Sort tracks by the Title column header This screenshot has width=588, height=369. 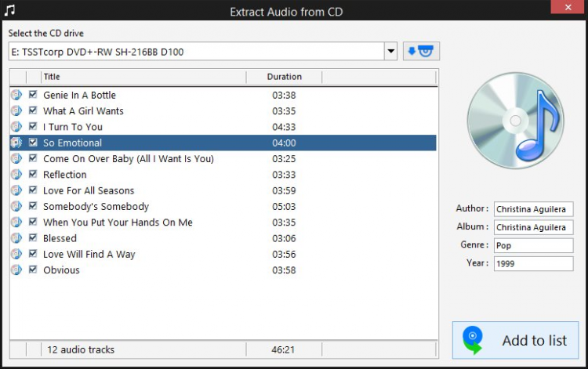[x=143, y=77]
